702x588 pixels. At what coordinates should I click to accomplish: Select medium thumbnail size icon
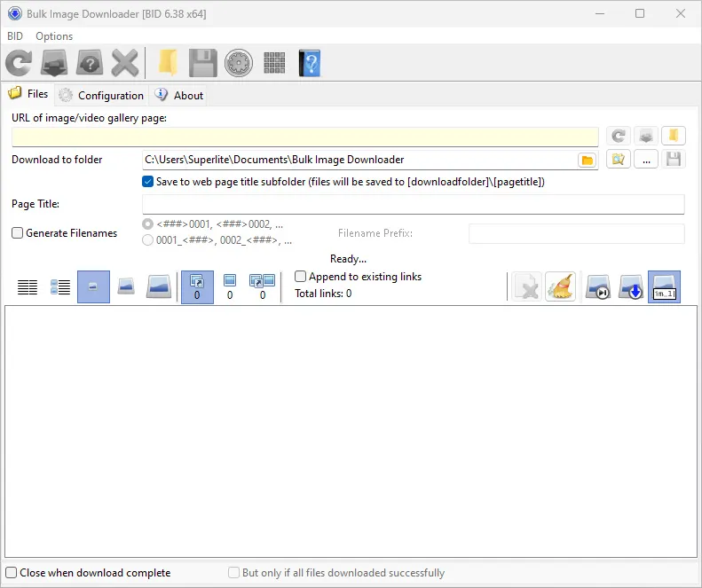tap(126, 286)
